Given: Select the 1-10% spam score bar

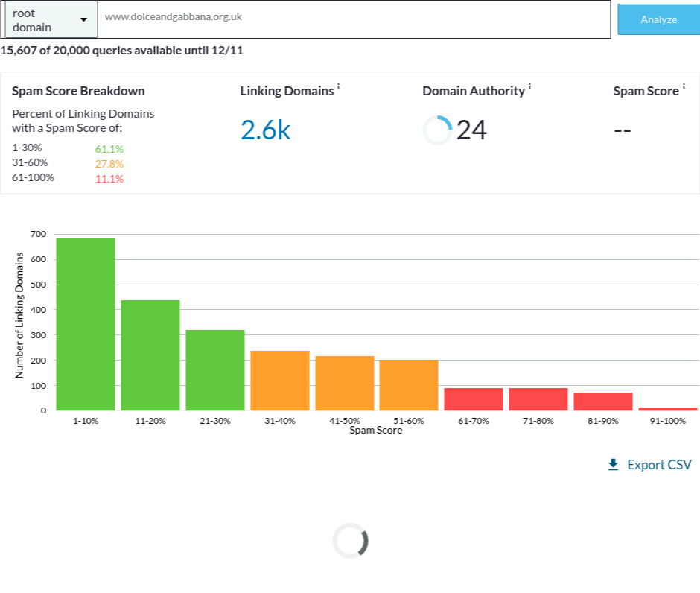Looking at the screenshot, I should [86, 324].
